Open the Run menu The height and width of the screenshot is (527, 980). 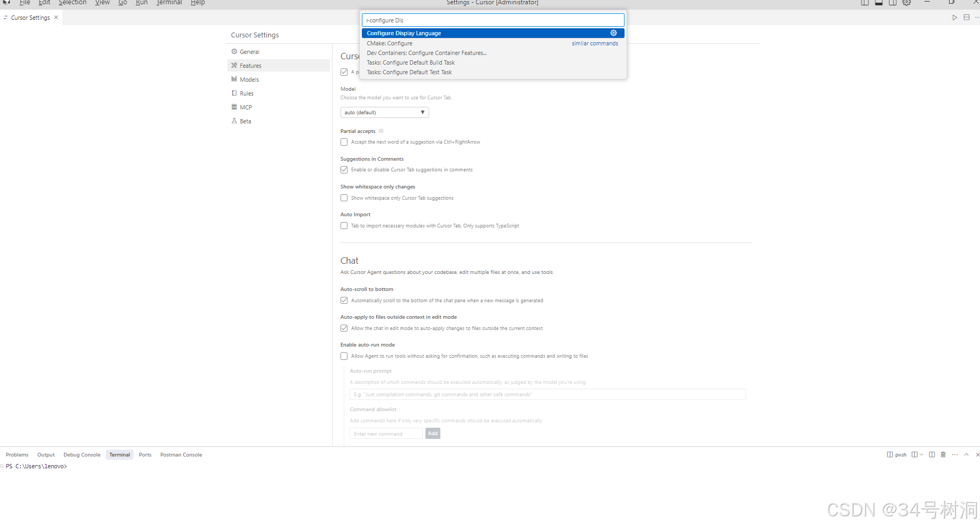click(141, 3)
